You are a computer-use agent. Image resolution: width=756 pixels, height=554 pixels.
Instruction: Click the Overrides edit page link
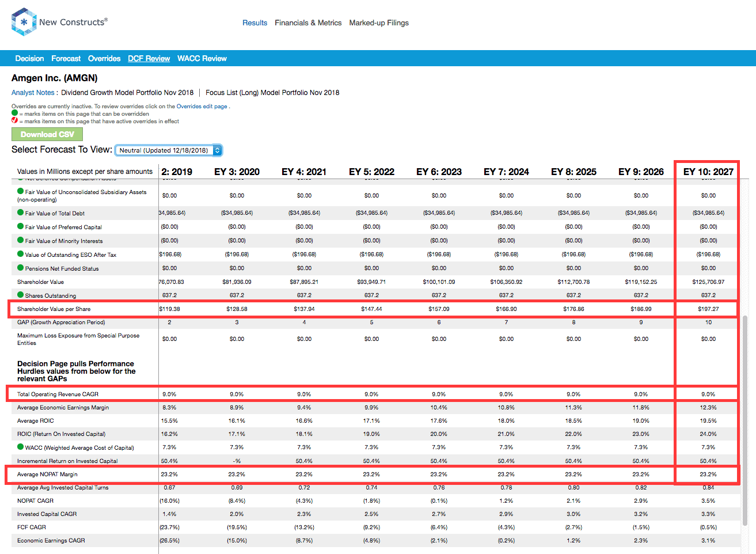(202, 107)
